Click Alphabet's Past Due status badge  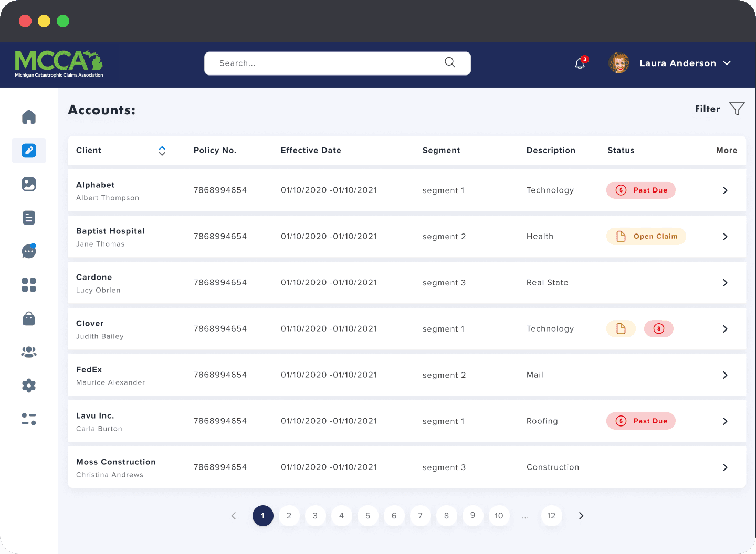(641, 190)
